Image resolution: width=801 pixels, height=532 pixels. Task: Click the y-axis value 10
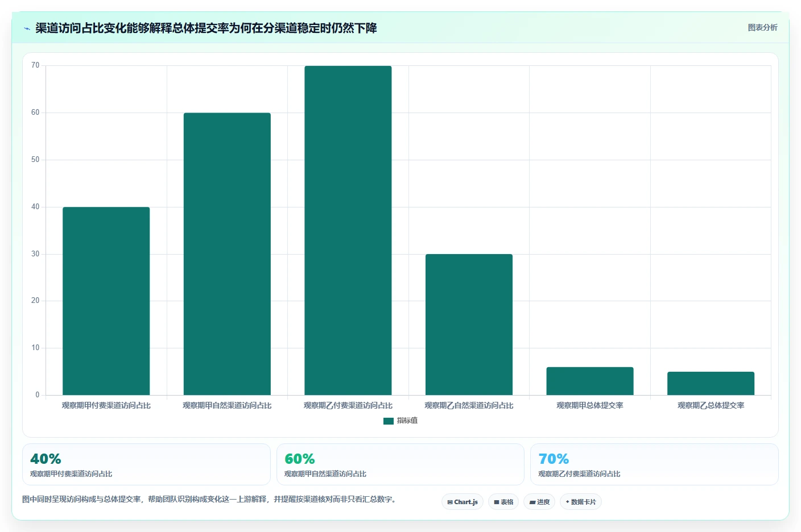pyautogui.click(x=35, y=348)
